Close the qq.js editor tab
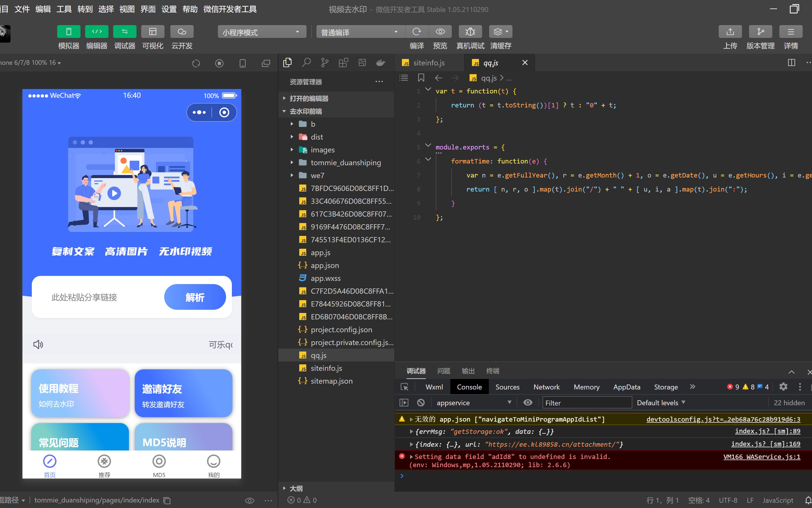 tap(525, 62)
